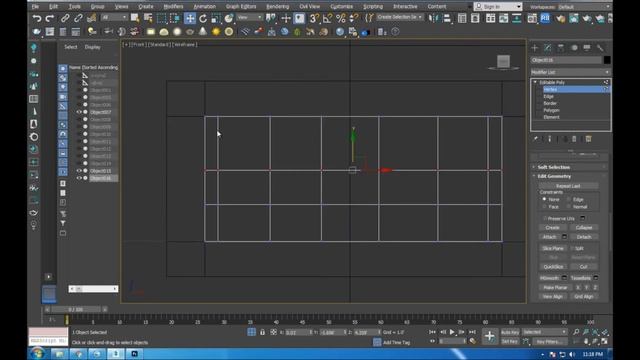
Task: Enable the Preserve UVs checkbox
Action: point(545,218)
